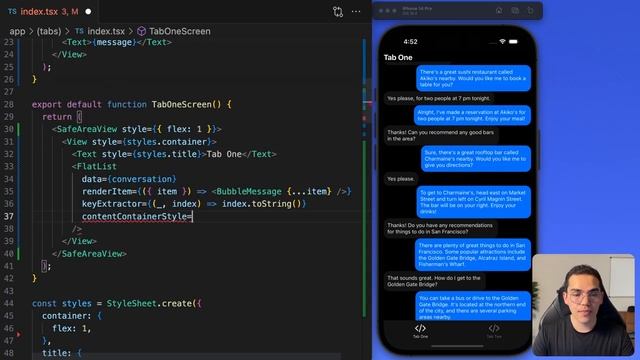Click the TabOneScreen cube symbol icon
Image resolution: width=640 pixels, height=360 pixels.
click(142, 31)
